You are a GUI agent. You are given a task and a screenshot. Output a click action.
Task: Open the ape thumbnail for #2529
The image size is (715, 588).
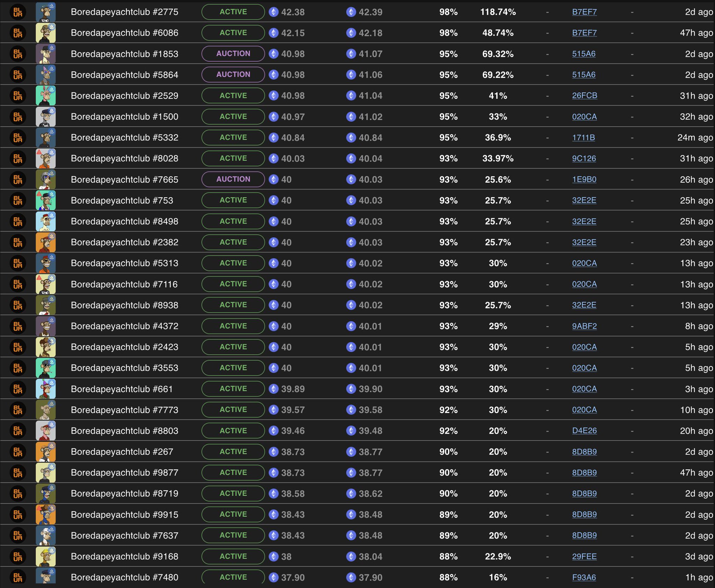click(46, 96)
